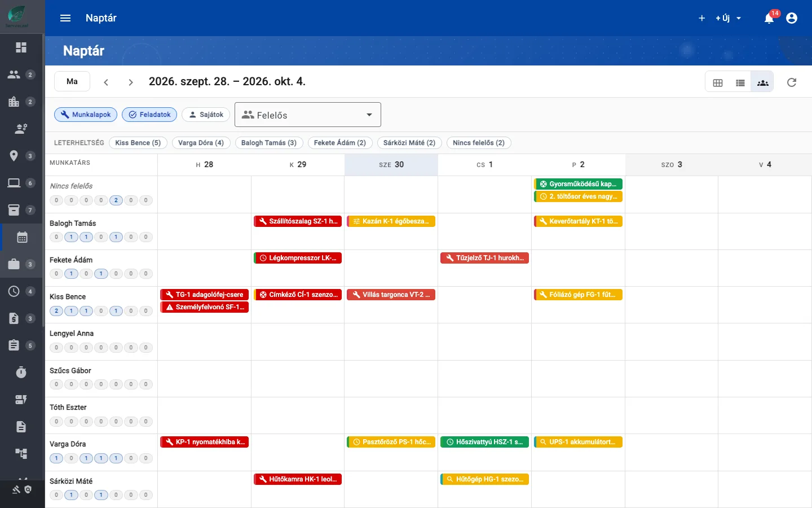The image size is (812, 508).
Task: Open Szállítószalag SZ-1 event
Action: pos(298,221)
